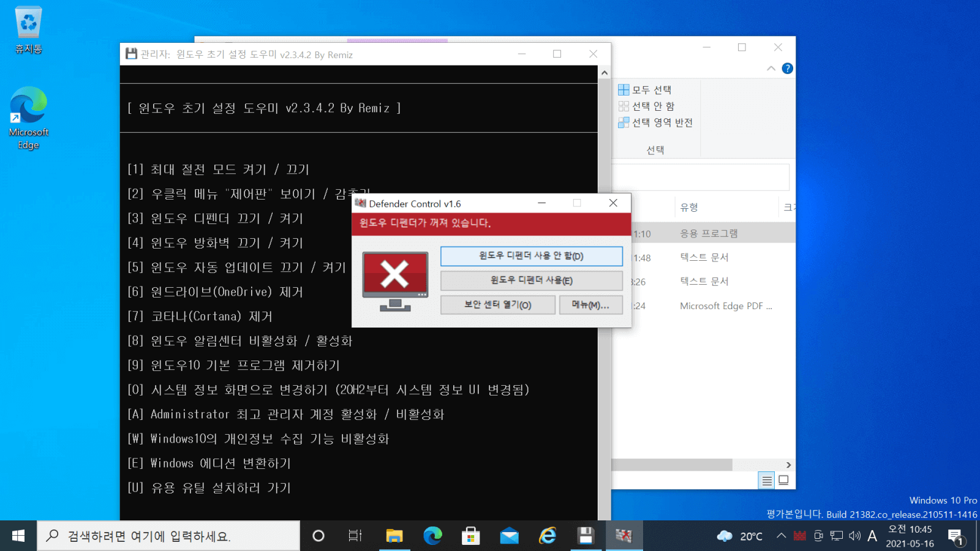Open the volume speaker tray icon
The image size is (980, 551).
coord(854,536)
